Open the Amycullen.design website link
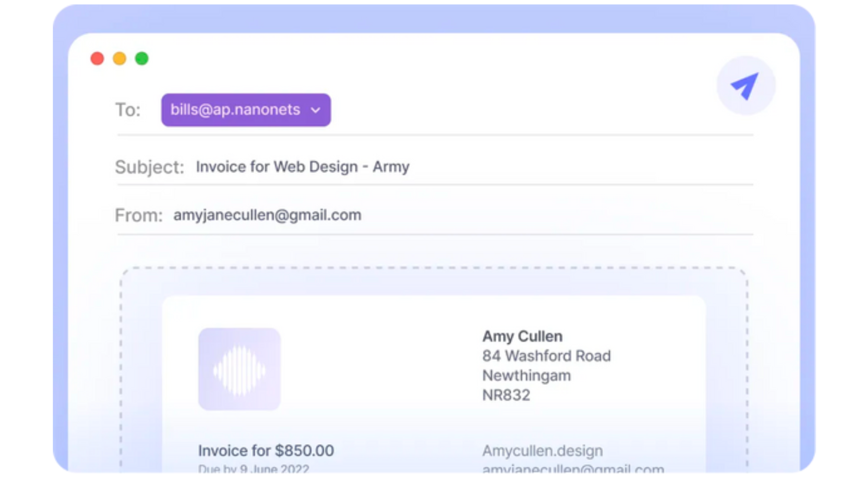 click(x=542, y=450)
